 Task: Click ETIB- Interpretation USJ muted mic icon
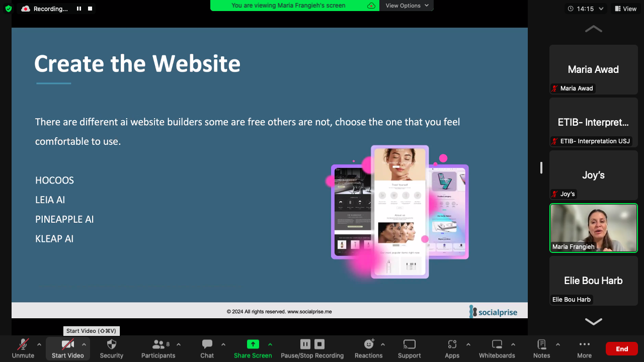[555, 141]
